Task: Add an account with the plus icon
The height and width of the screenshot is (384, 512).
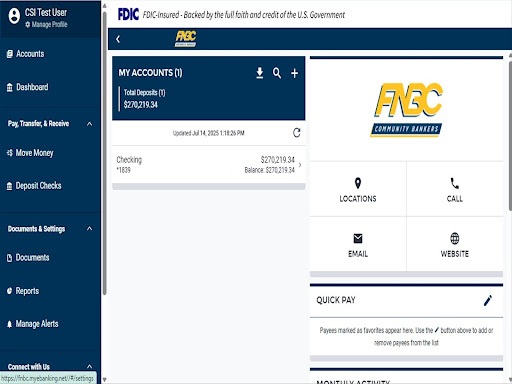Action: [x=294, y=73]
